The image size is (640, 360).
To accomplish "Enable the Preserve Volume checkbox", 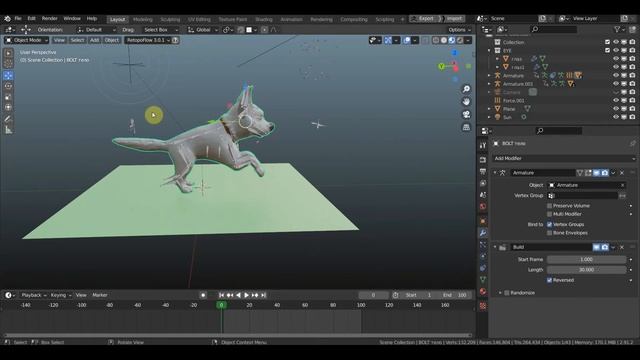I will click(x=549, y=206).
